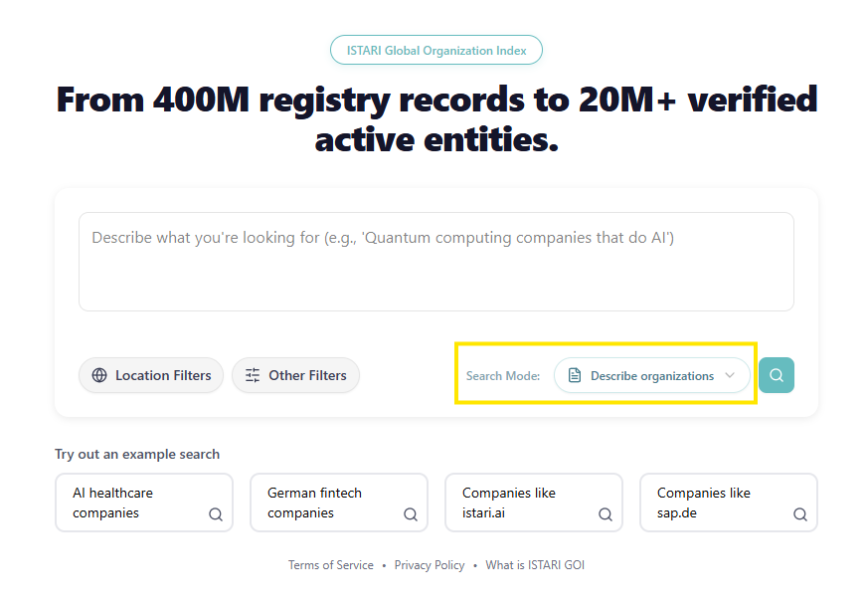Screen dimensions: 868x607
Task: Open the Location Filters text button
Action: [163, 375]
